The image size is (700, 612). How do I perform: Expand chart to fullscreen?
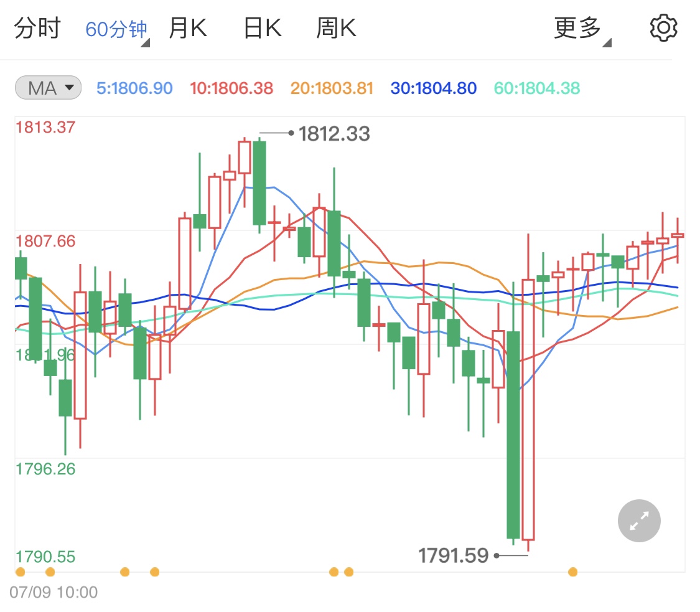[639, 520]
